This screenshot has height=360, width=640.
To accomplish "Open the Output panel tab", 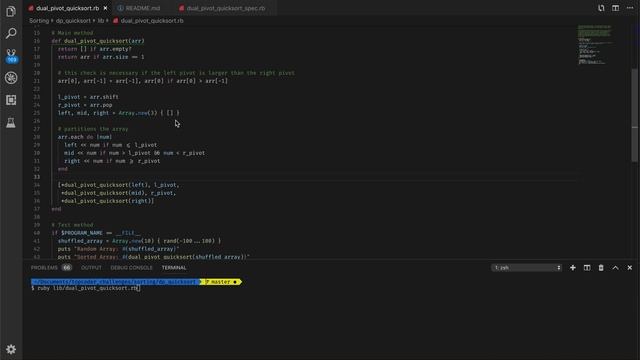I will [91, 268].
